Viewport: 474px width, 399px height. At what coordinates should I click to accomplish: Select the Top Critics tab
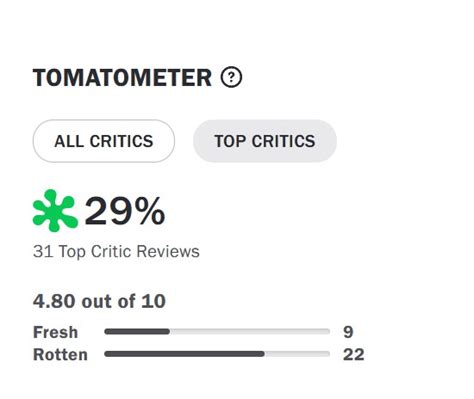[265, 141]
